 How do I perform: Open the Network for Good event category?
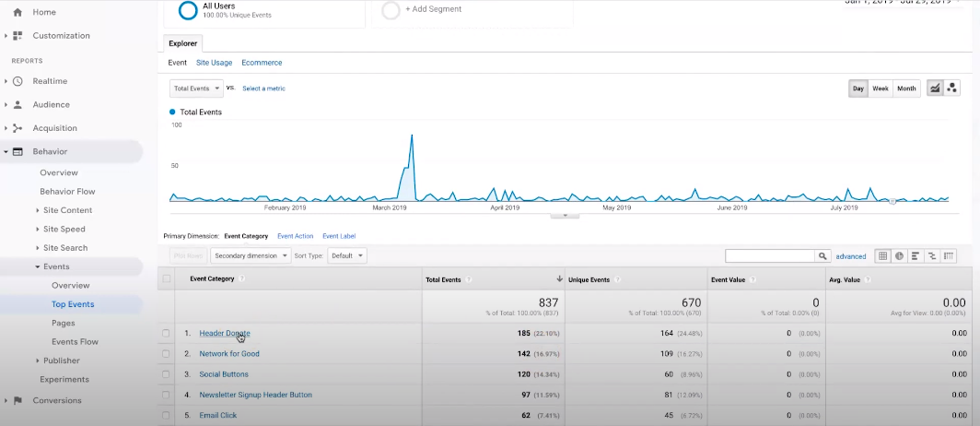229,353
